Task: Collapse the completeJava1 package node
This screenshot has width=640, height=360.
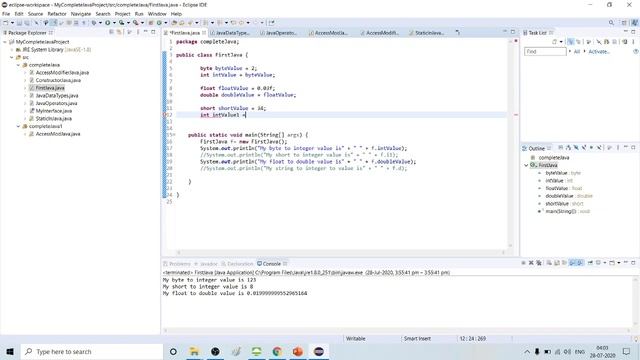Action: click(x=18, y=127)
